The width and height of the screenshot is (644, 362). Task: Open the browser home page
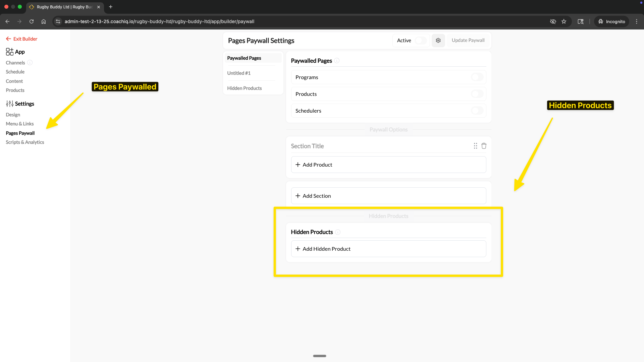(44, 21)
